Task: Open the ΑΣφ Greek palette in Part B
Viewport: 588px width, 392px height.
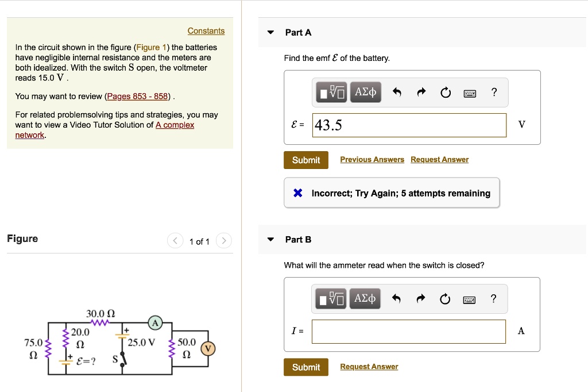Action: [365, 298]
